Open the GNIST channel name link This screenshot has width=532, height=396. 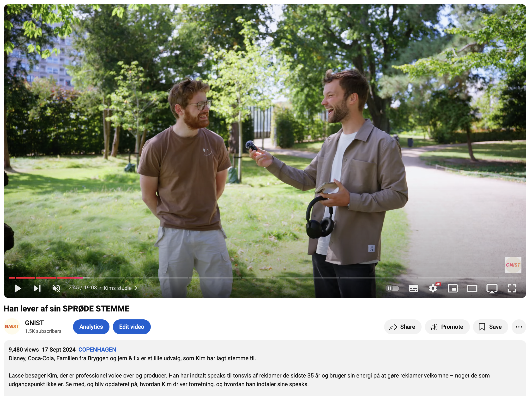(x=34, y=323)
